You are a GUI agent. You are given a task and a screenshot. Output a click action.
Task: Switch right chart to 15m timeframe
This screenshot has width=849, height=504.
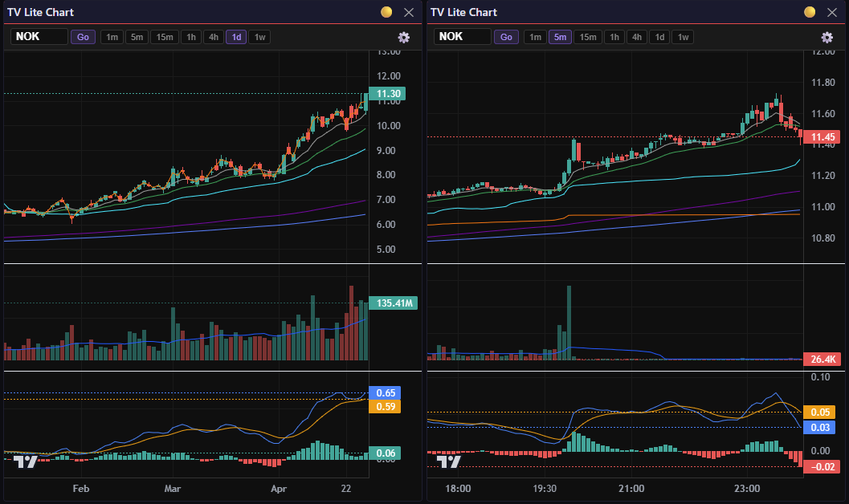[x=588, y=37]
